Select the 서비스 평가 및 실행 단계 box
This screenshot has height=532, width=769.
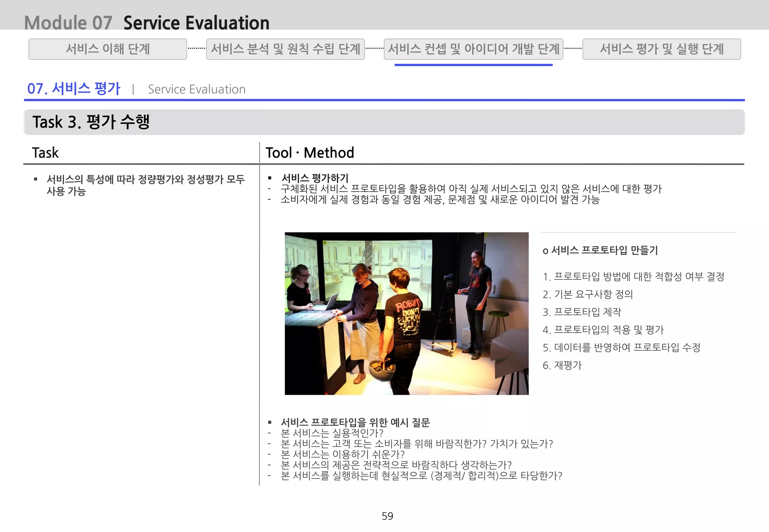click(x=662, y=49)
